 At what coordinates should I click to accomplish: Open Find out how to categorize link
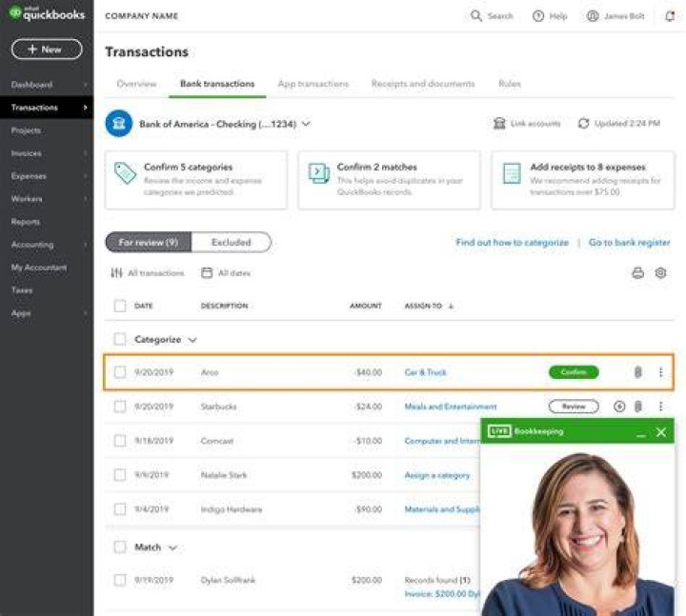click(513, 243)
